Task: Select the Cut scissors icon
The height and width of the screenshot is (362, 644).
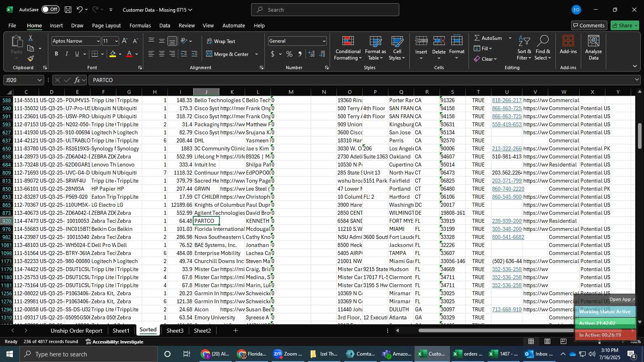Action: click(x=31, y=38)
